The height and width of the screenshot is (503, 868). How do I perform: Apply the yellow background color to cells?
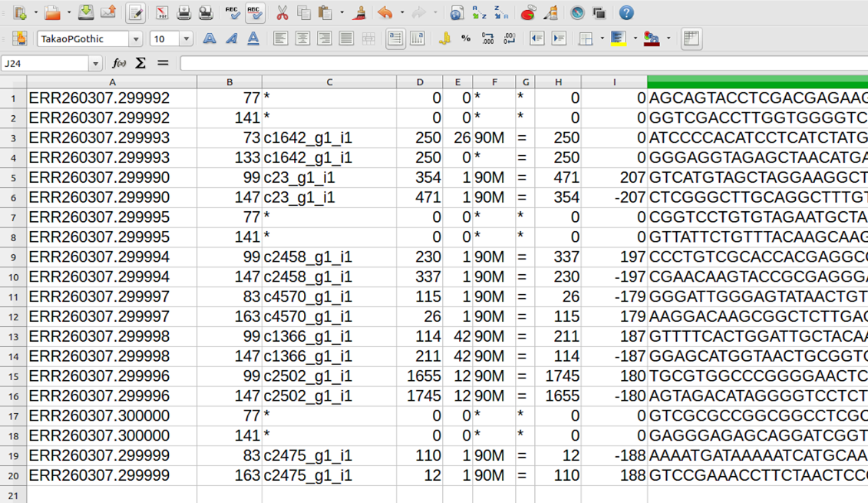[619, 38]
